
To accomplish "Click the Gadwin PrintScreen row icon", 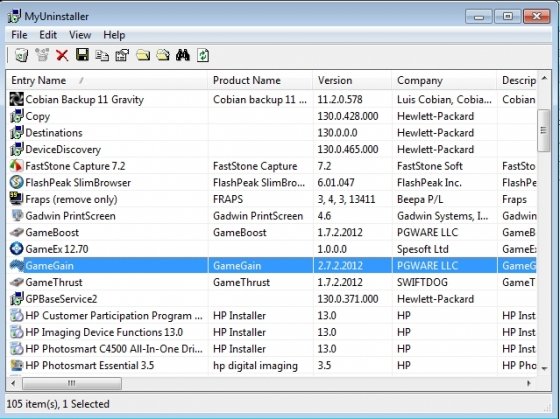I will click(x=16, y=215).
